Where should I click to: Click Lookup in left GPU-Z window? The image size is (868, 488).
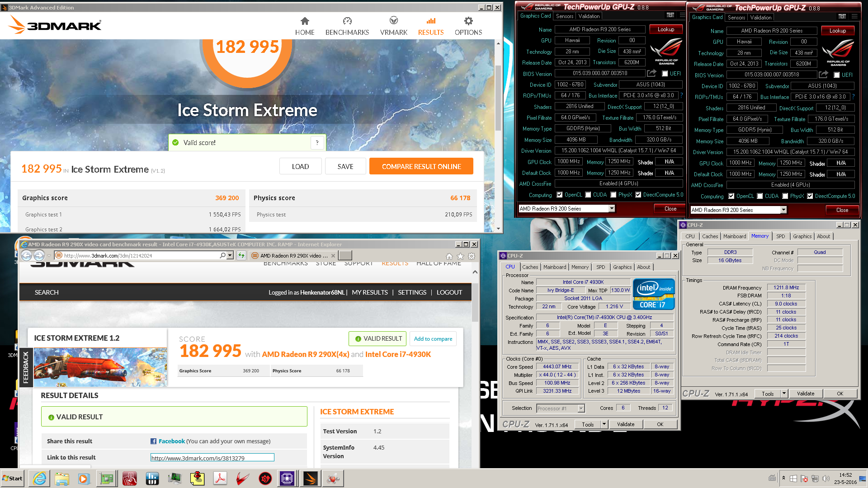coord(666,29)
